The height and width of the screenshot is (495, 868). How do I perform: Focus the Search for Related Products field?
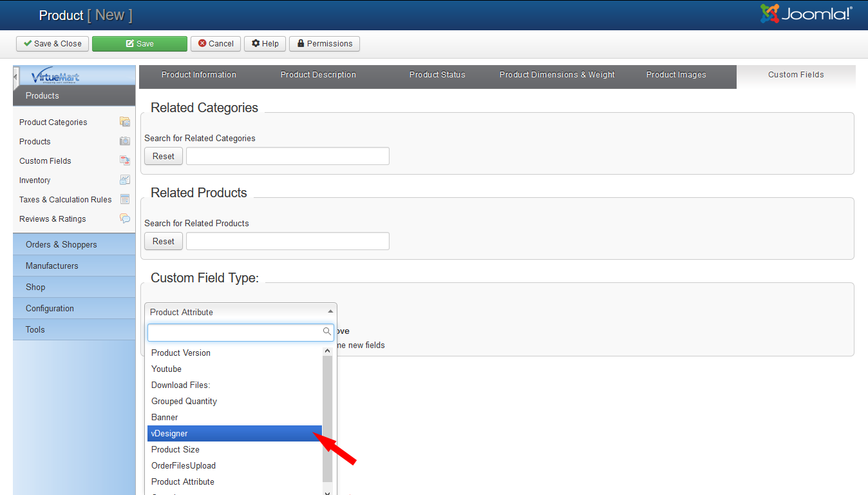287,241
